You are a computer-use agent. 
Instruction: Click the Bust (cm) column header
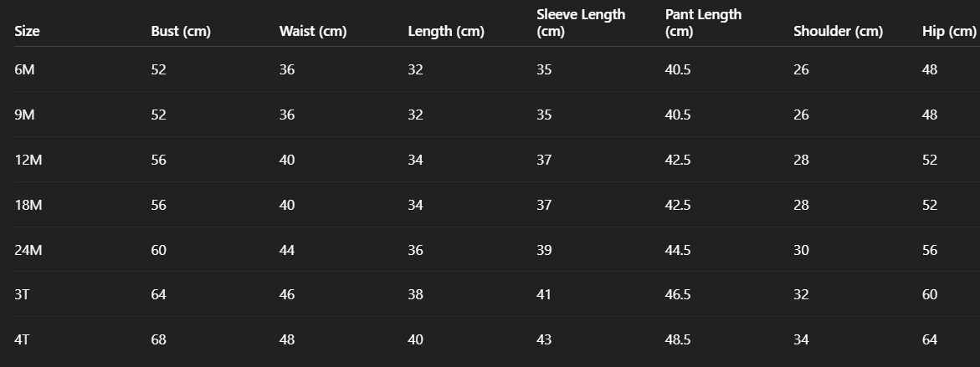[180, 32]
